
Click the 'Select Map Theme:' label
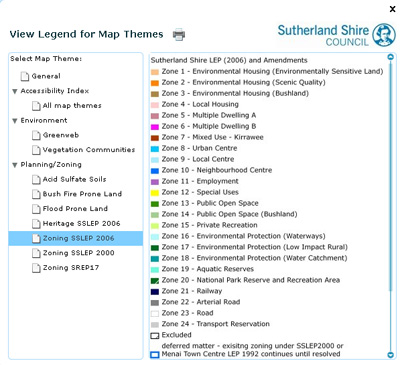(46, 59)
